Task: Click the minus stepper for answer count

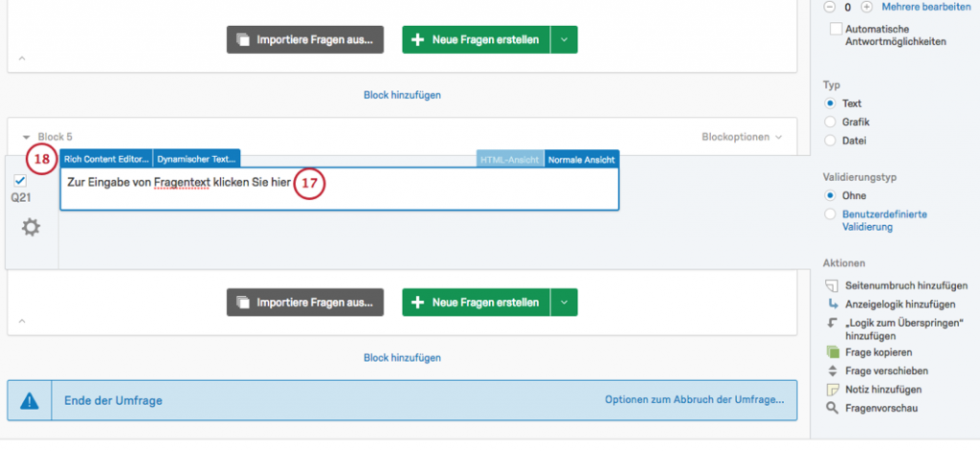Action: pos(830,8)
